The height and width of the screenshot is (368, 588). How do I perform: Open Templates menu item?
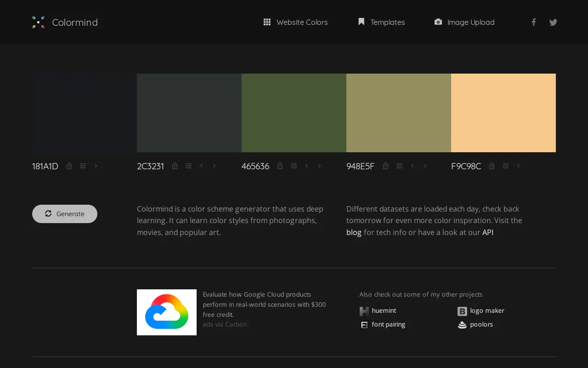pos(381,22)
